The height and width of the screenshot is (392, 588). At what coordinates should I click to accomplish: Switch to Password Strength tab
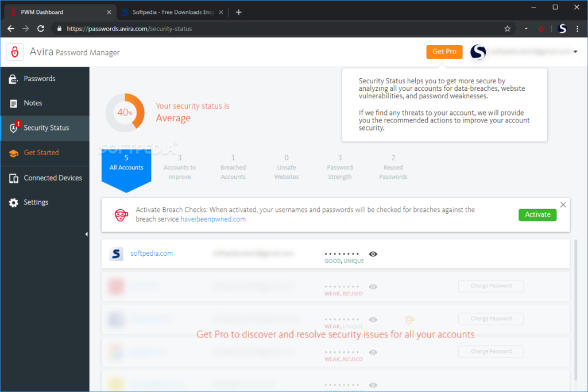coord(340,167)
